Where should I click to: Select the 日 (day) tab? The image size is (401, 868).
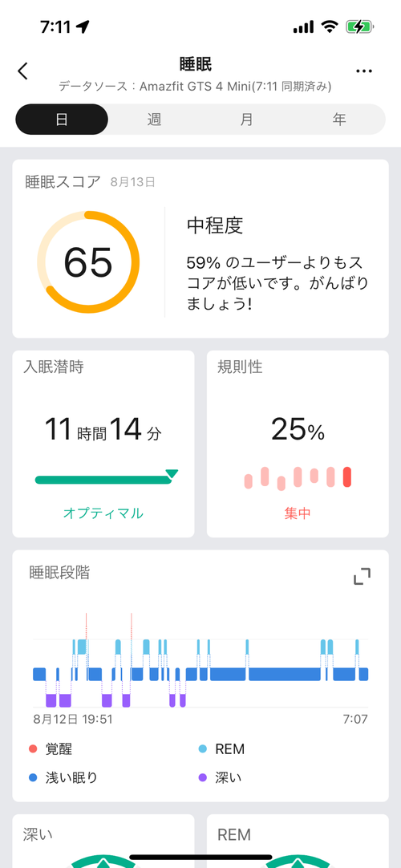tap(62, 120)
